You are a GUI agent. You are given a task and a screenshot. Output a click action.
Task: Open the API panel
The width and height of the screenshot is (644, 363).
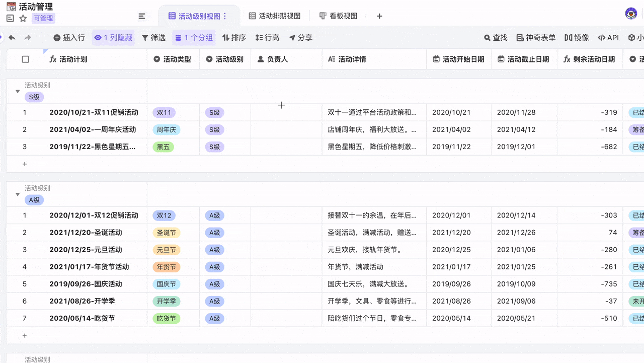(x=608, y=38)
